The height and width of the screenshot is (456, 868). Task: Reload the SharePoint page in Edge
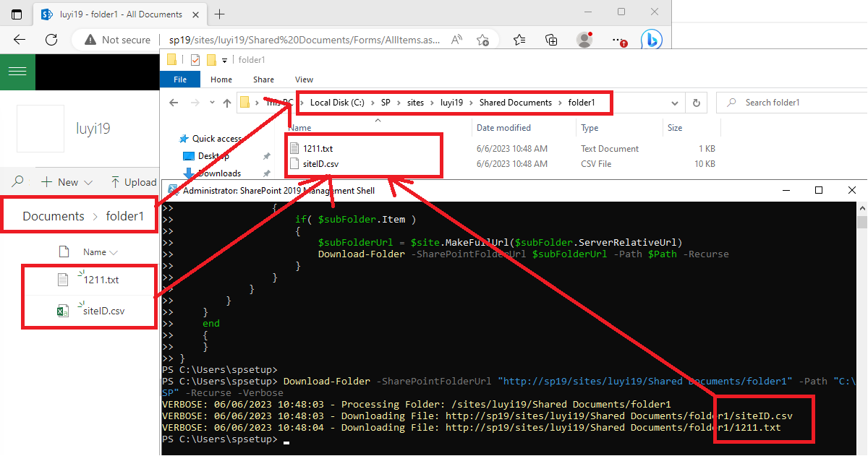(51, 40)
